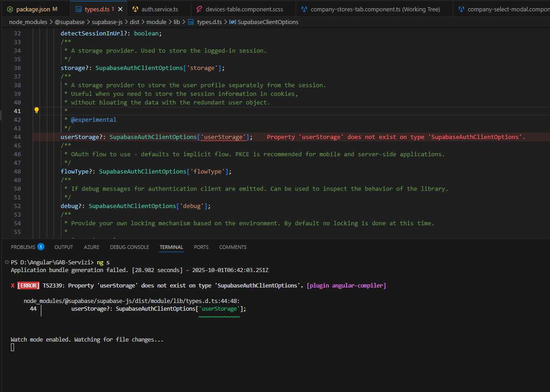Expand the node_modules breadcrumb

click(x=28, y=22)
